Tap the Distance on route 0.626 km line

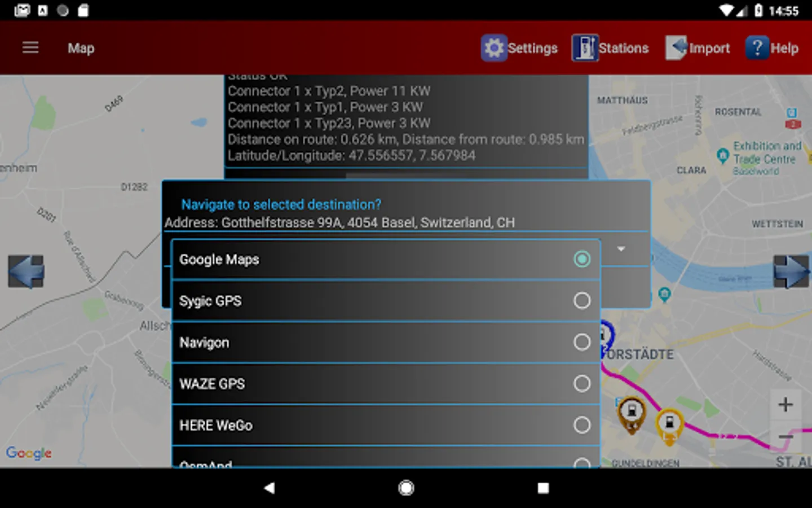406,139
